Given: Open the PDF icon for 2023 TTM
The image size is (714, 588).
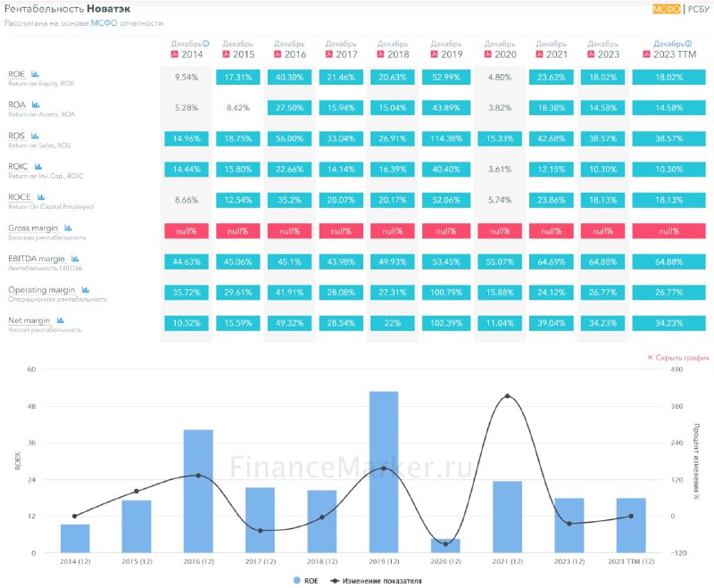Looking at the screenshot, I should (646, 54).
